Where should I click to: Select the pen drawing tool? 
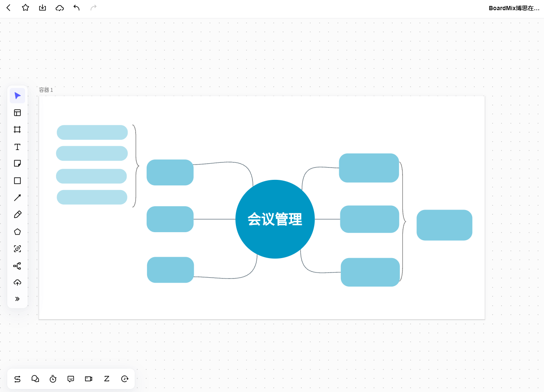click(x=17, y=215)
